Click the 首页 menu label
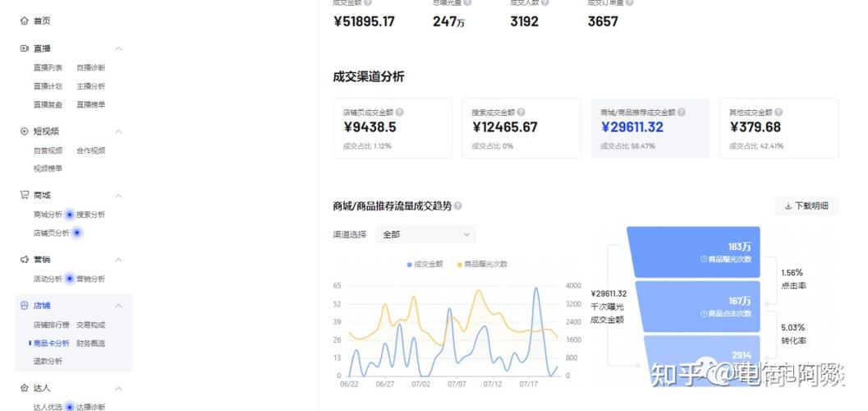Image resolution: width=868 pixels, height=411 pixels. point(42,21)
